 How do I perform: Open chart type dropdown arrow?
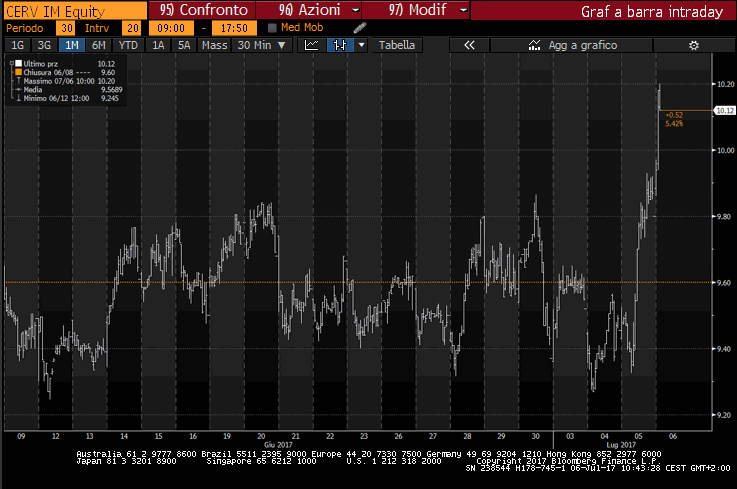361,45
